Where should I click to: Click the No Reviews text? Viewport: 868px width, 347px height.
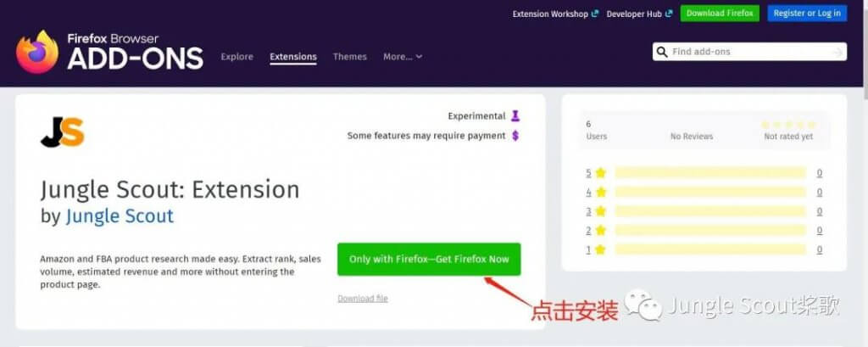pyautogui.click(x=692, y=137)
